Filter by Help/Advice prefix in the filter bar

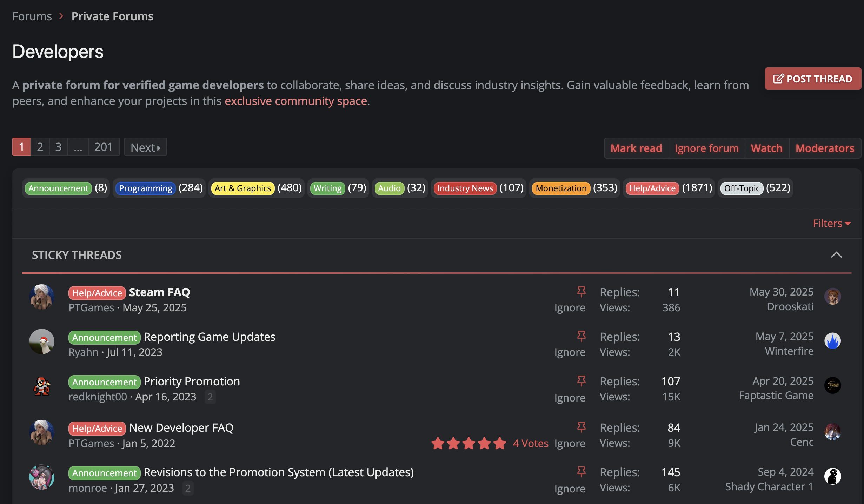coord(669,188)
